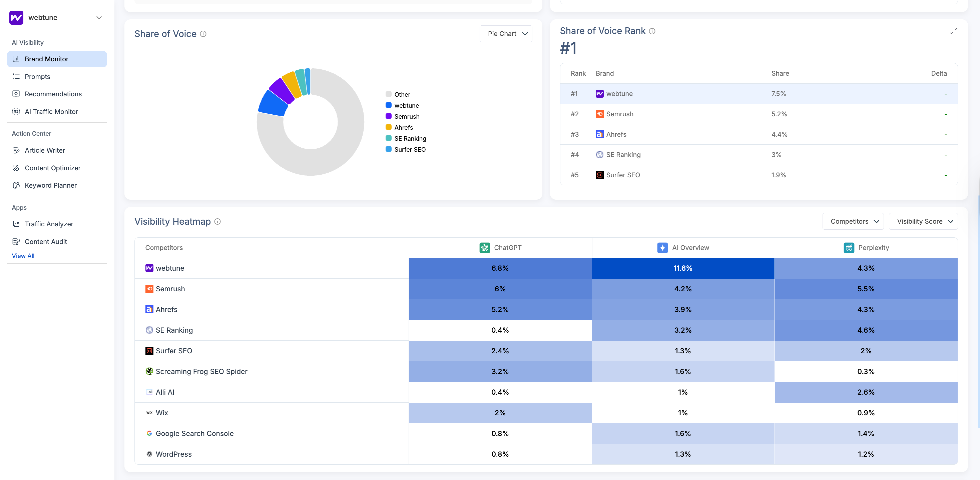Open the Traffic Analyzer app

[49, 224]
